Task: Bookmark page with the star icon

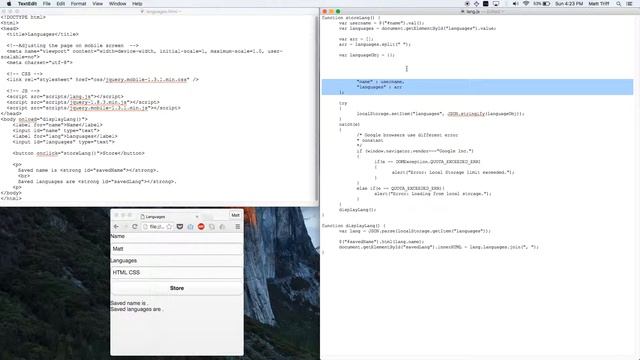Action: coord(169,227)
